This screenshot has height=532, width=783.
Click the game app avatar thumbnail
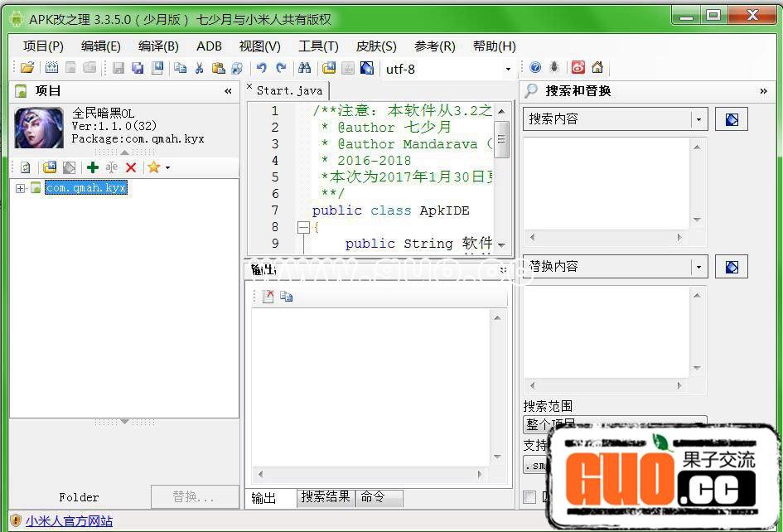(39, 128)
